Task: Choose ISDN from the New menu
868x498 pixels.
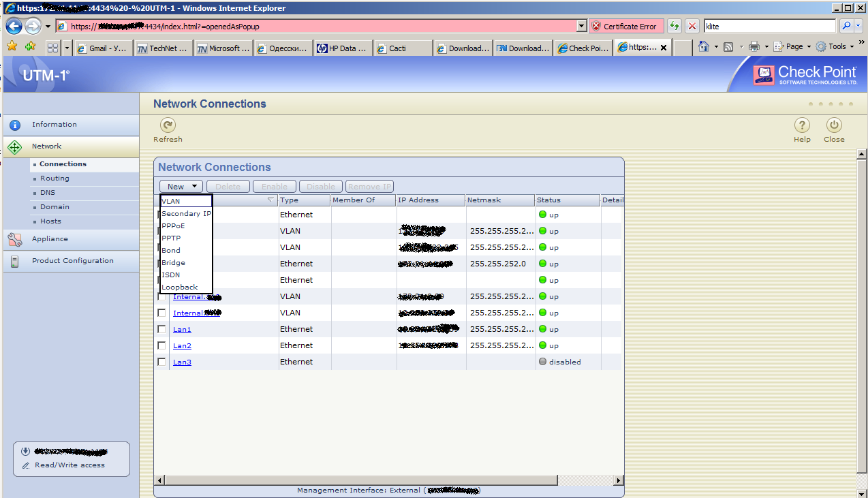Action: [x=186, y=275]
